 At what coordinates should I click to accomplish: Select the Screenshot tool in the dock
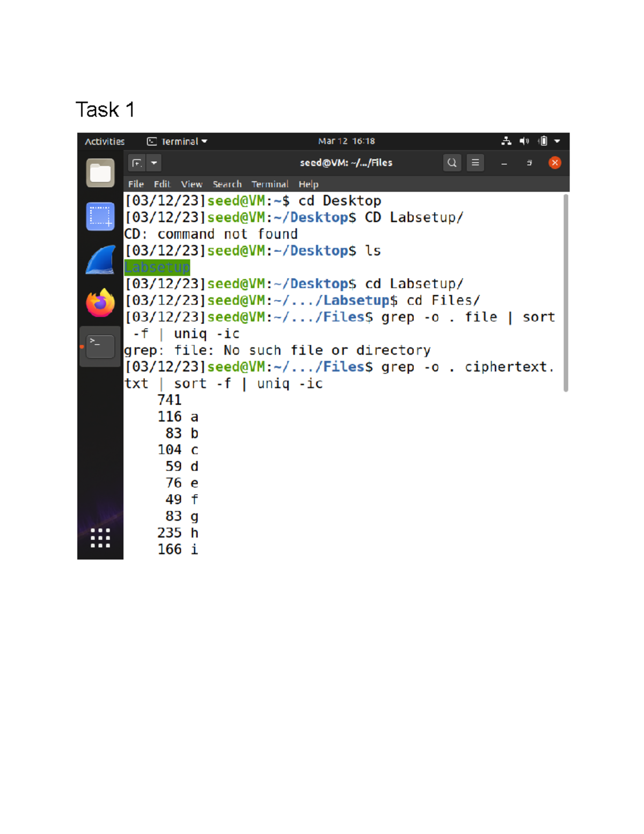100,216
